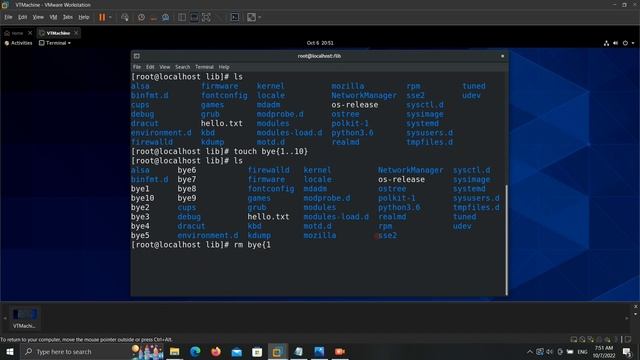Click the Windows volume tray icon
Screen dimensions: 640x360
pos(550,352)
